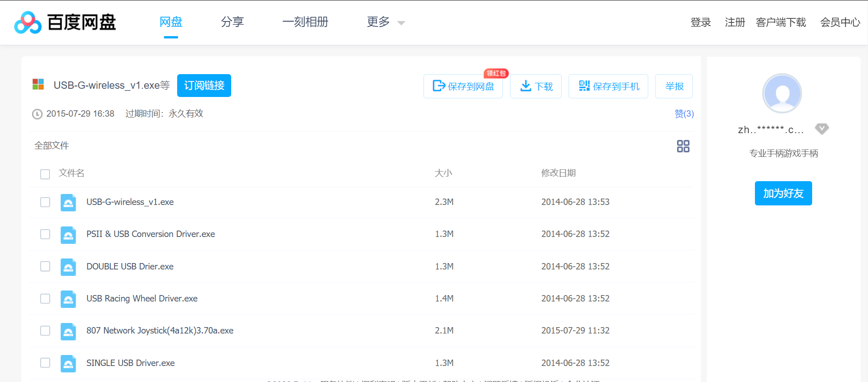Viewport: 868px width, 382px height.
Task: Open the 分享 tab
Action: [232, 22]
